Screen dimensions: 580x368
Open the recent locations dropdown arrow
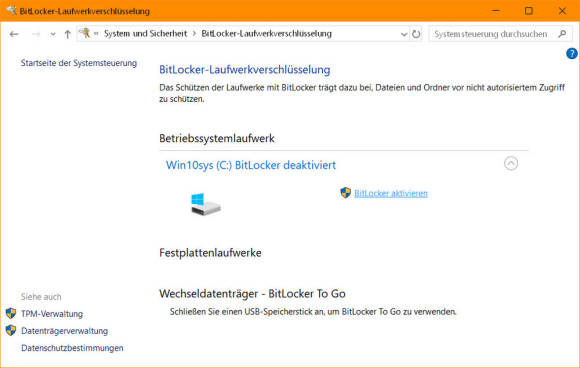pos(53,34)
